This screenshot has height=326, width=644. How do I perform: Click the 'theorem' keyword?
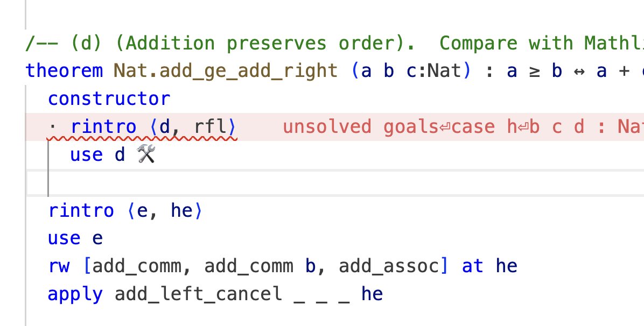(64, 71)
